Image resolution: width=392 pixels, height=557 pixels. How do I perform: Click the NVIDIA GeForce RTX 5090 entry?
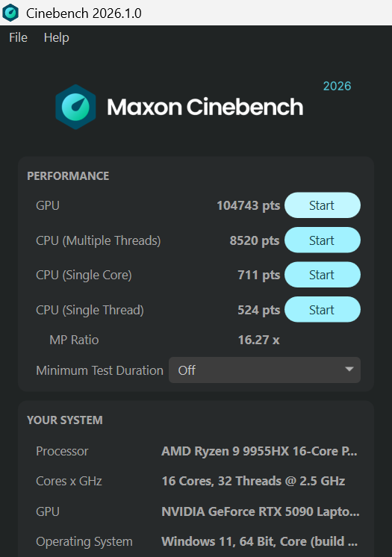click(261, 511)
